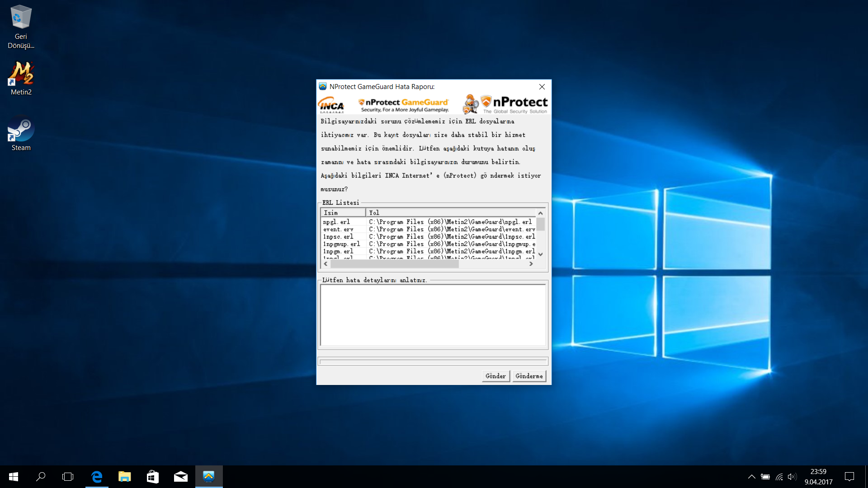This screenshot has width=868, height=488.
Task: Open the Windows Start menu
Action: (14, 477)
